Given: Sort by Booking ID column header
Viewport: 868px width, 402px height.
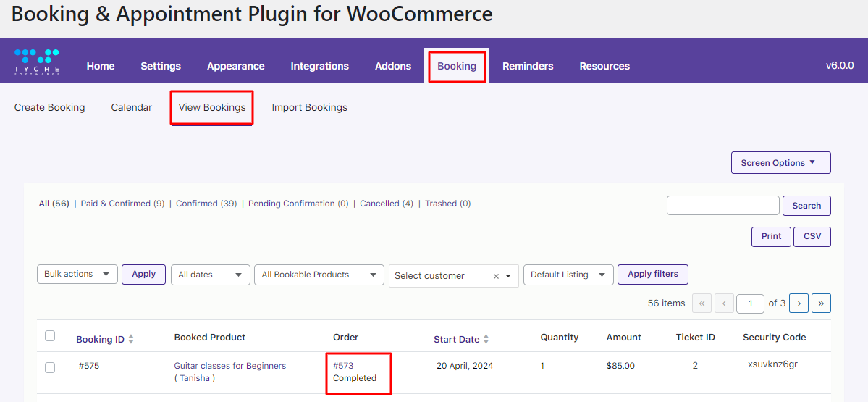Looking at the screenshot, I should tap(100, 340).
